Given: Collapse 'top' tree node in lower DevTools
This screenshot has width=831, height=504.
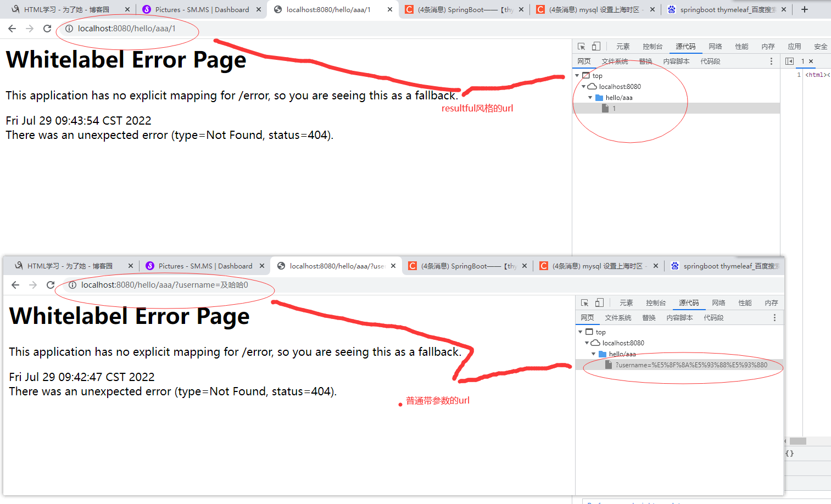Looking at the screenshot, I should pos(581,332).
